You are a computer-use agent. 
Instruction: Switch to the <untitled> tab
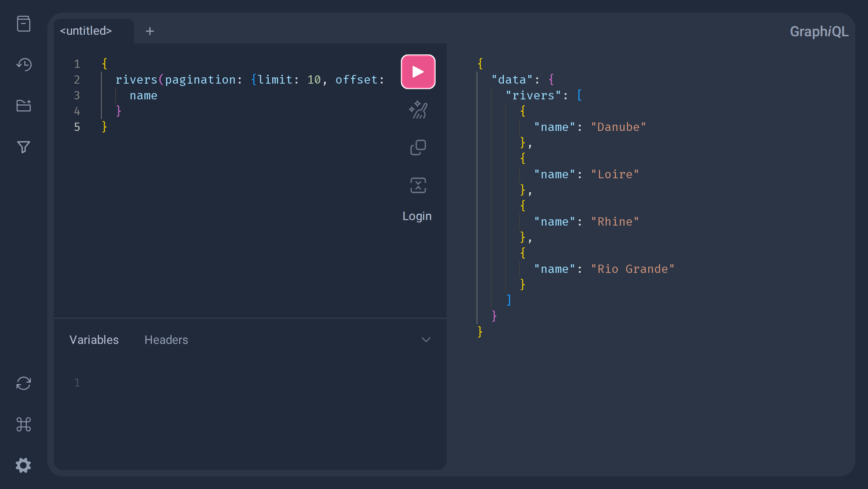click(x=86, y=31)
